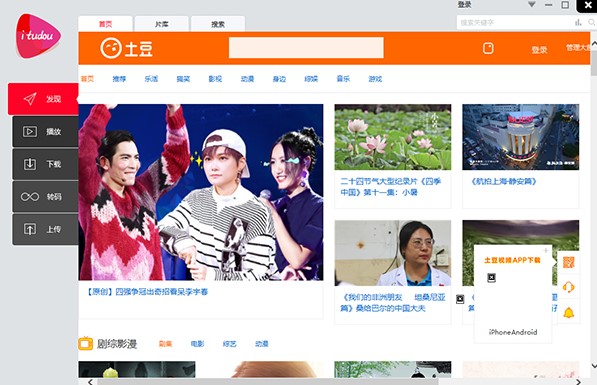The image size is (597, 385).
Task: Open the 发现 (Discover) sidebar section
Action: tap(43, 99)
